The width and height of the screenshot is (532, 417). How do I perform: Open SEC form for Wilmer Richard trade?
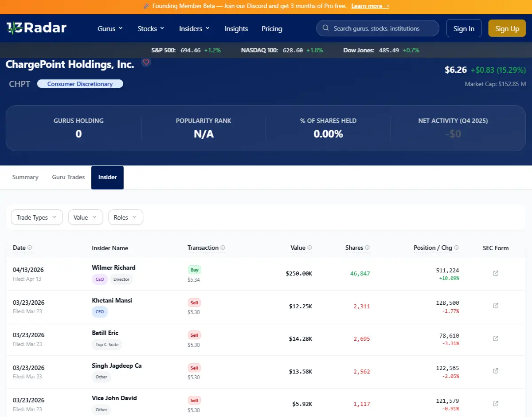click(x=496, y=273)
